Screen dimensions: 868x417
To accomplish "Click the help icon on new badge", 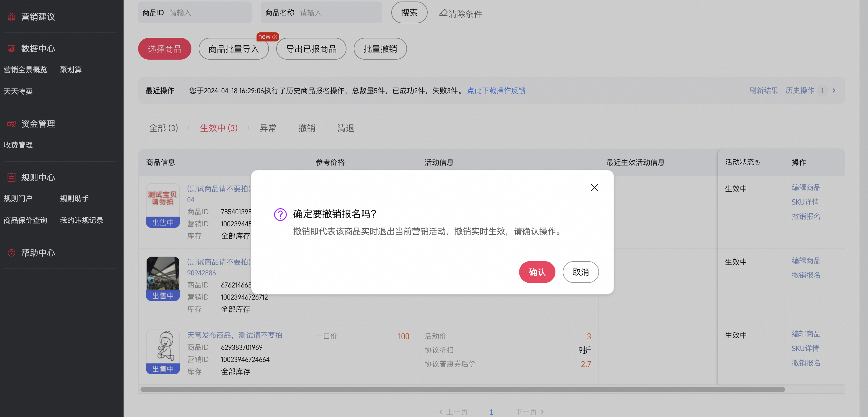I will 275,37.
